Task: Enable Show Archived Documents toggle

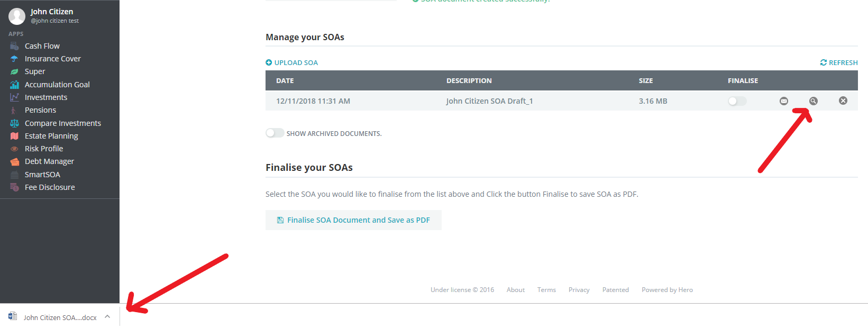Action: (x=275, y=133)
